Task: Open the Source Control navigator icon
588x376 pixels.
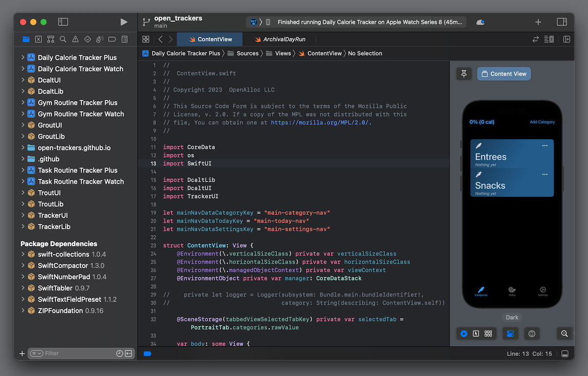Action: [x=38, y=39]
